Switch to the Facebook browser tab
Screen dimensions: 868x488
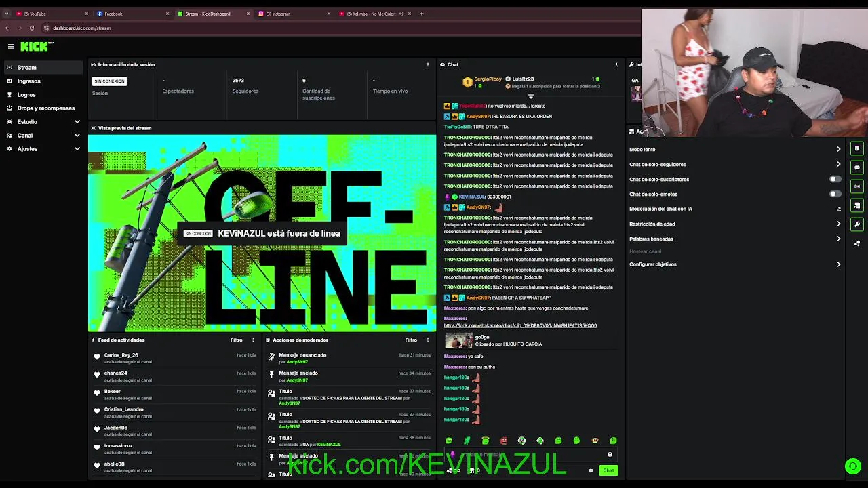click(132, 14)
